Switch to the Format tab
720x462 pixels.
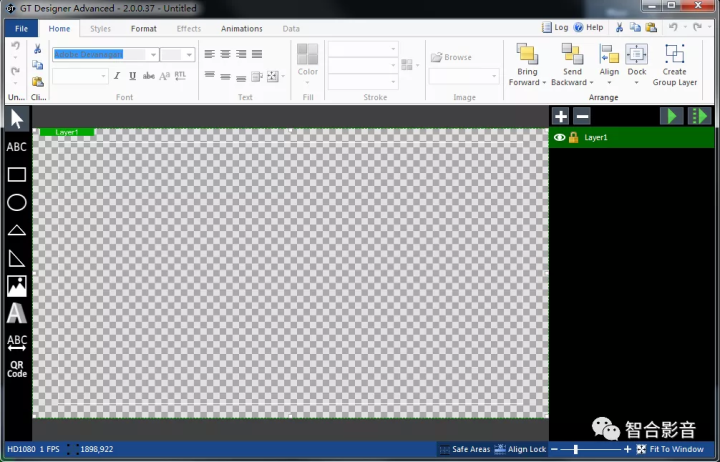pos(144,28)
